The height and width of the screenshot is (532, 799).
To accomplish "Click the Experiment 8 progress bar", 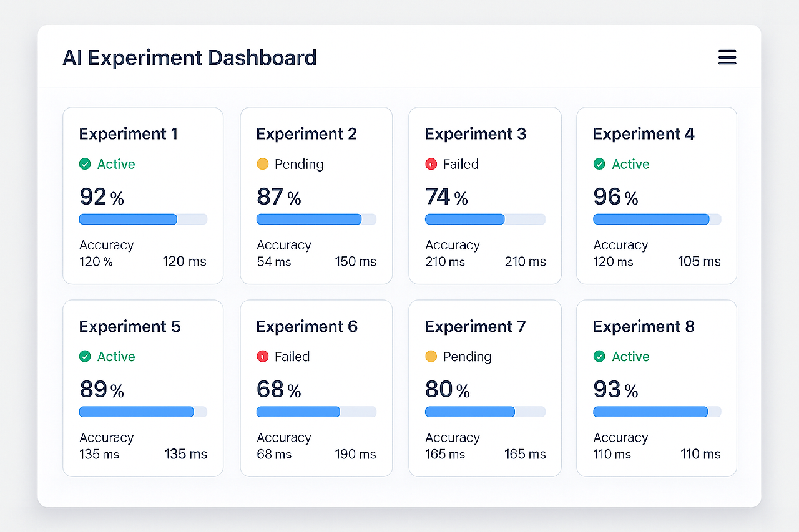I will (x=657, y=412).
